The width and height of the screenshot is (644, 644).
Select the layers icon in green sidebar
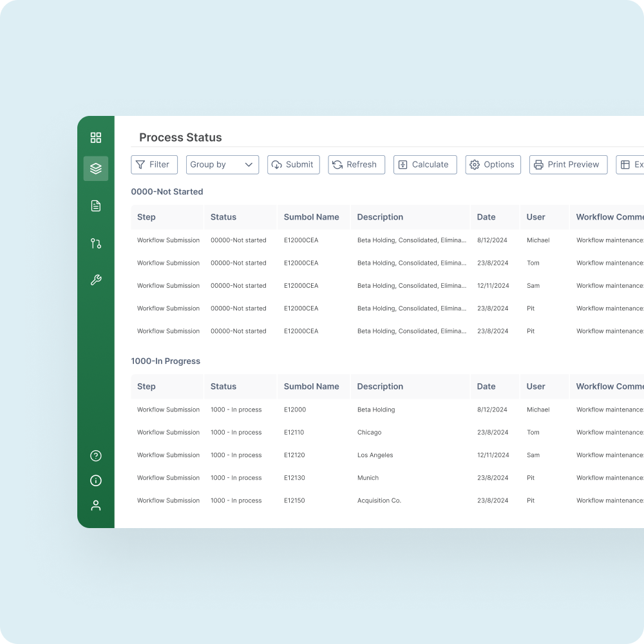coord(95,169)
